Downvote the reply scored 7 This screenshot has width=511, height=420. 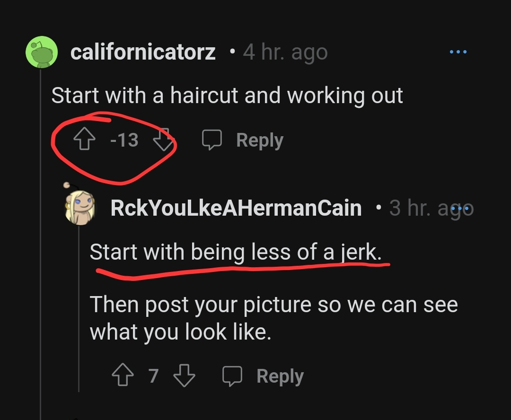coord(184,376)
